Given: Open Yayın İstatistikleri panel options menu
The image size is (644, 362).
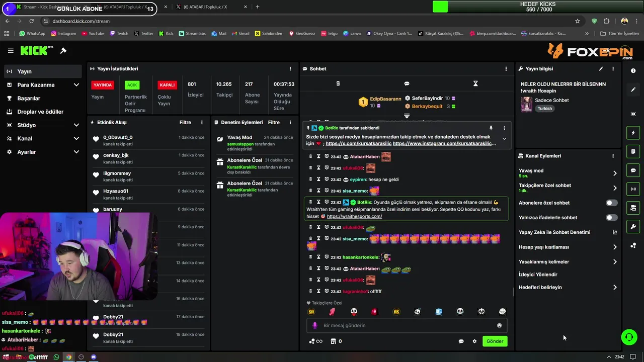Looking at the screenshot, I should click(290, 68).
